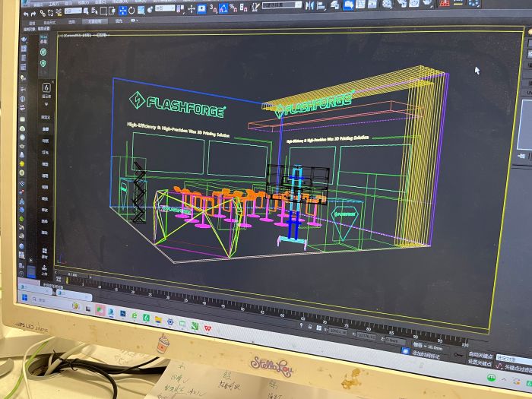Open the Render Setup teapot icon

402,3
